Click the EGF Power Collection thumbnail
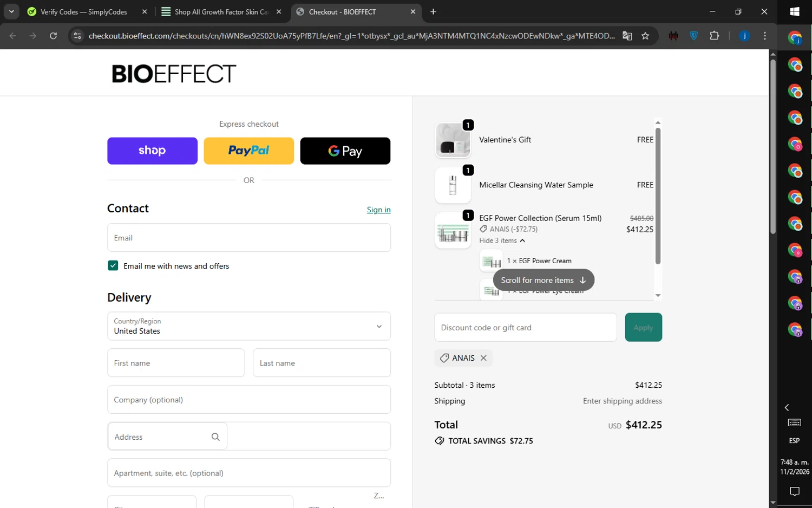812x508 pixels. 453,230
